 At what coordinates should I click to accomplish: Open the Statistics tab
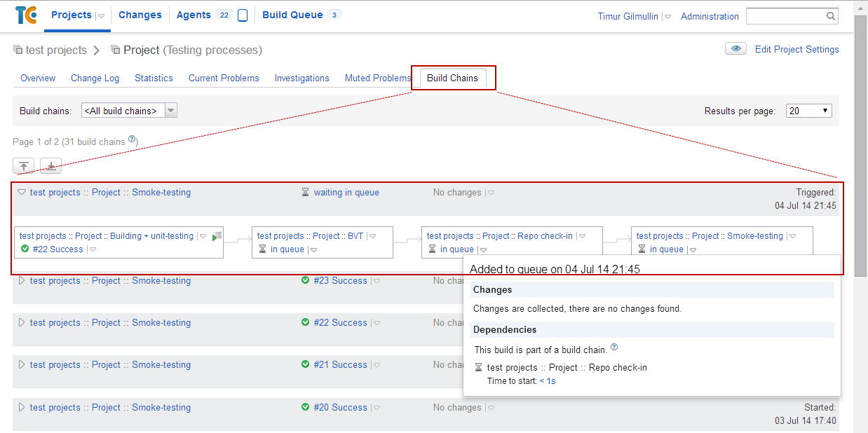154,78
